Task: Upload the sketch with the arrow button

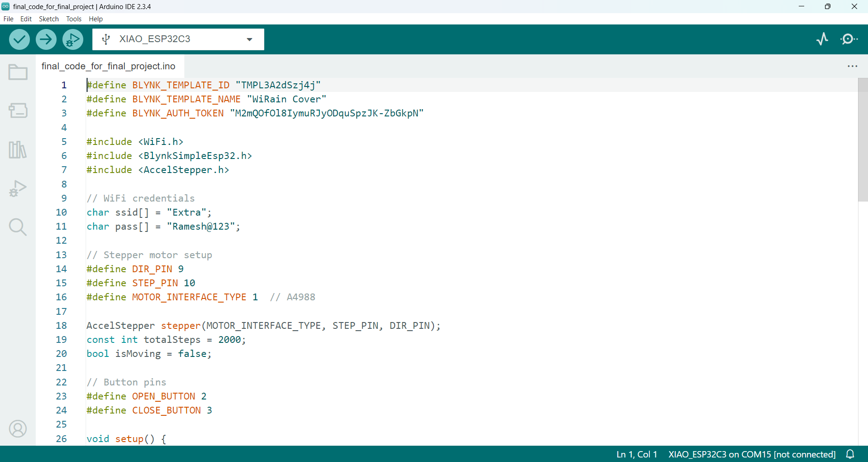Action: [x=46, y=39]
